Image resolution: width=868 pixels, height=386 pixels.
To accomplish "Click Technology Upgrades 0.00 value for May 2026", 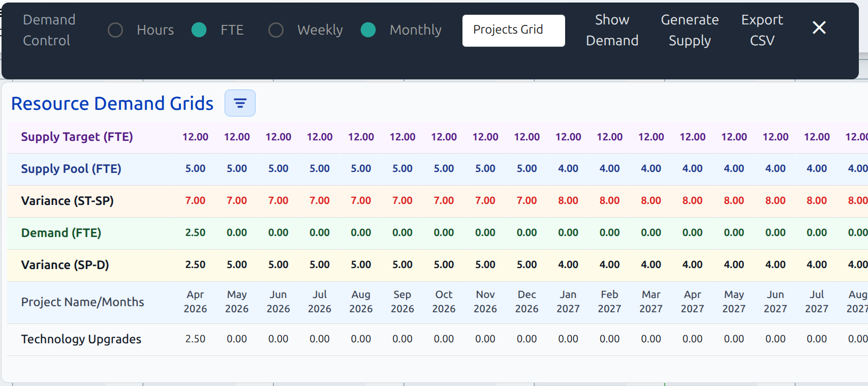I will pos(237,339).
